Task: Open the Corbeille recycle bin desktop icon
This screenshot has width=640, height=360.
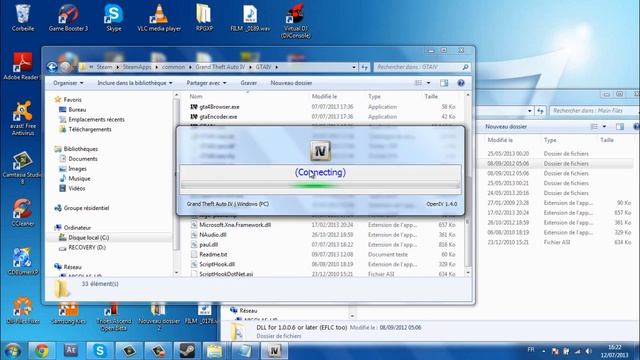Action: pyautogui.click(x=23, y=17)
